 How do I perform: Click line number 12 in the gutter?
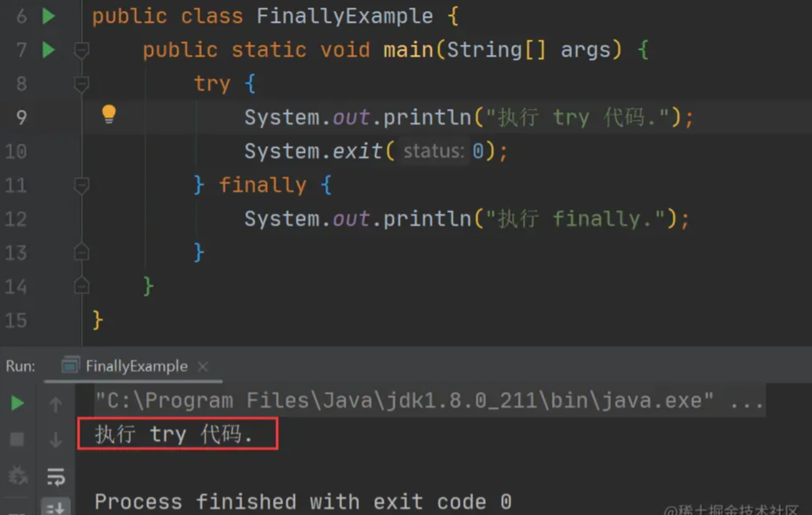pyautogui.click(x=15, y=219)
